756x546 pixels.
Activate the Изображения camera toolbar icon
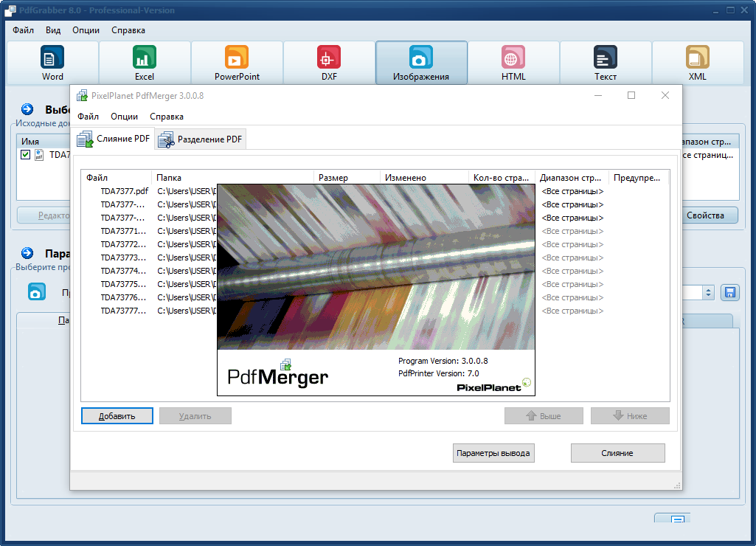[421, 57]
